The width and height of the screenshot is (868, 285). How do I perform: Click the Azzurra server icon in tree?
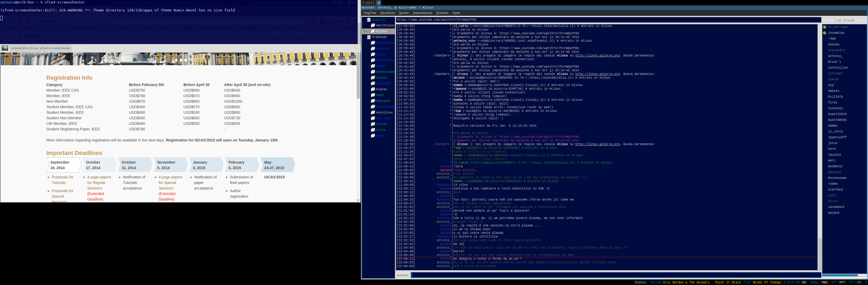tap(369, 20)
